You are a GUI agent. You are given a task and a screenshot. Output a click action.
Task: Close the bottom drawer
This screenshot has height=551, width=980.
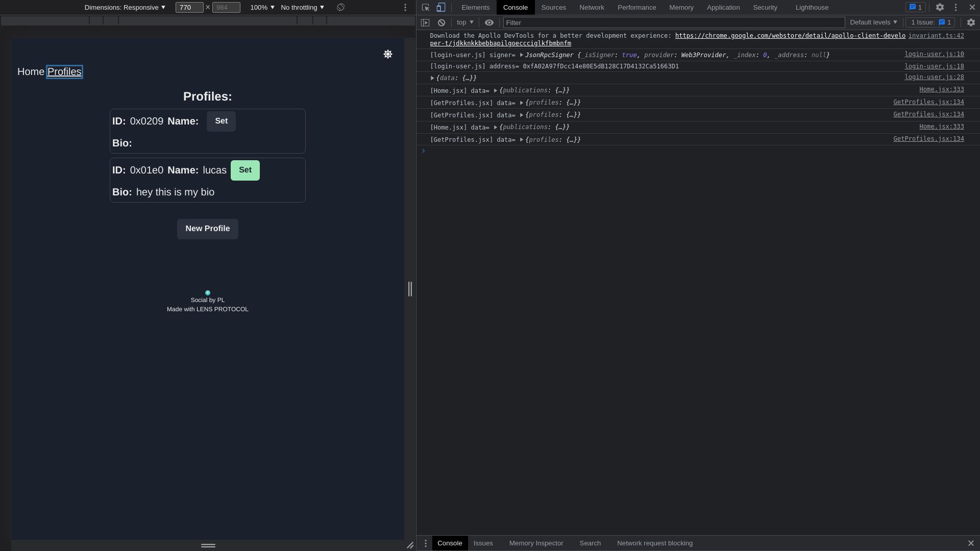971,543
